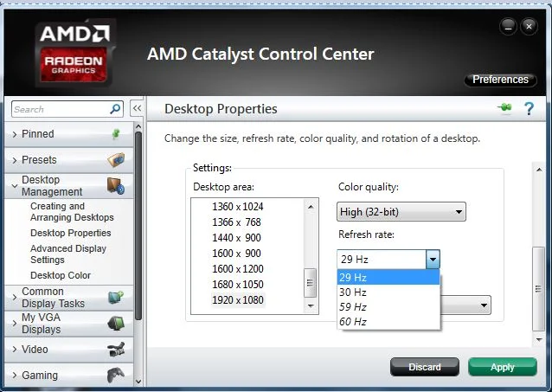552x392 pixels.
Task: Select 60 Hz refresh rate
Action: [388, 322]
